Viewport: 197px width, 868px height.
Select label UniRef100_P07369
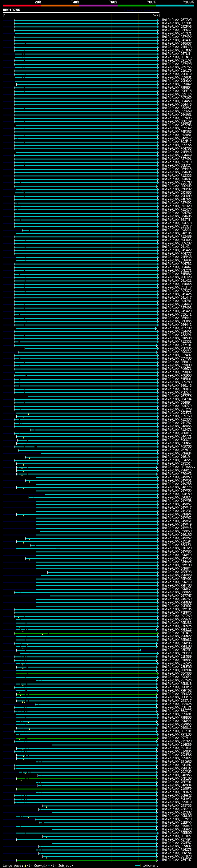177,98
